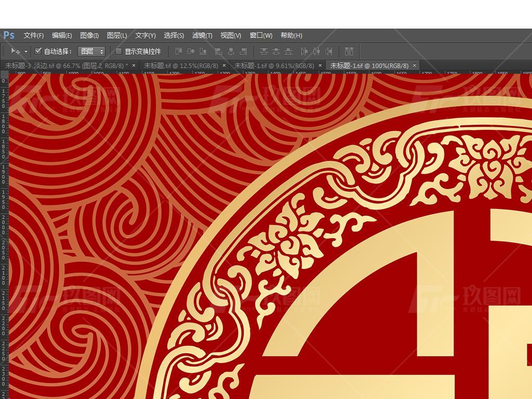The height and width of the screenshot is (399, 532).
Task: Toggle the 自动选择 checkbox
Action: pos(38,51)
